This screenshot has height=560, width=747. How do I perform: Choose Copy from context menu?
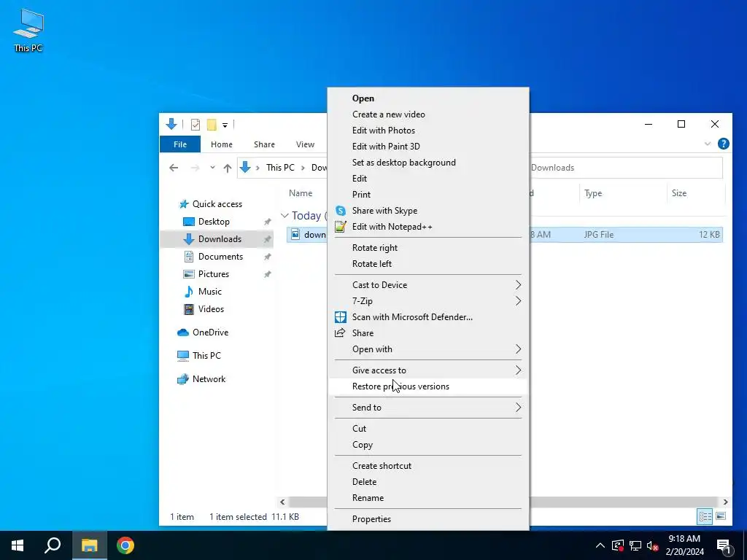point(428,445)
